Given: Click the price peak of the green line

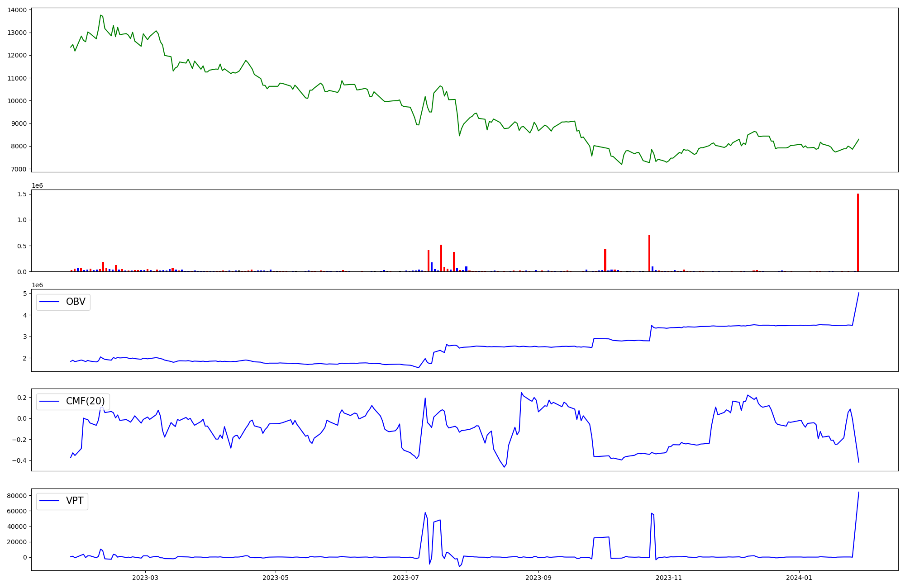Looking at the screenshot, I should [100, 15].
